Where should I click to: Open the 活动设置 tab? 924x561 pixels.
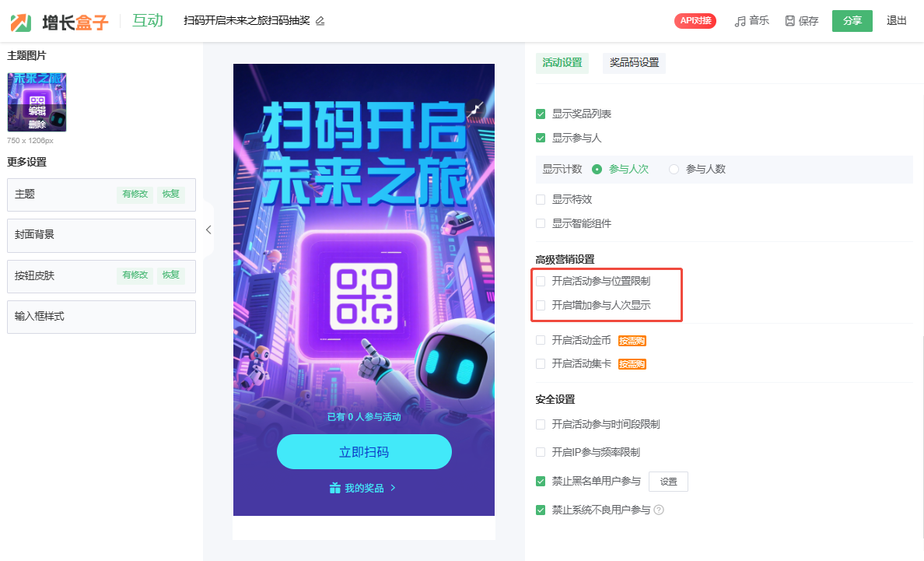click(x=562, y=62)
